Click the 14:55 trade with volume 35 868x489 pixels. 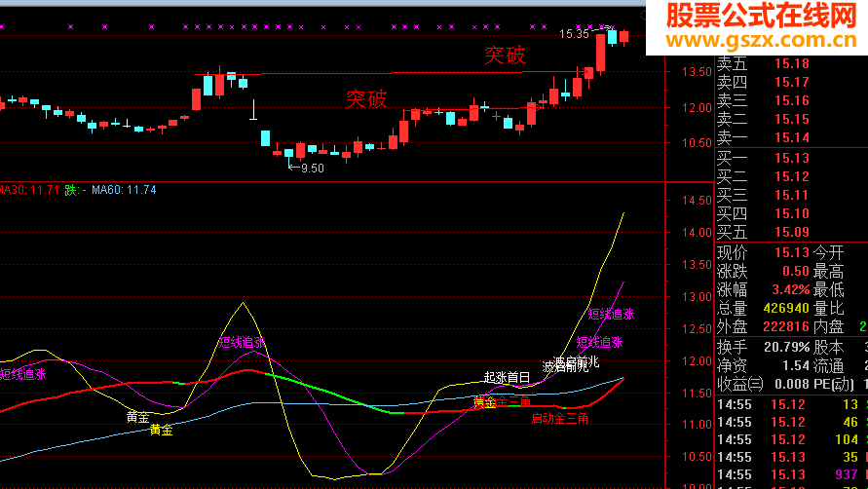pos(792,458)
